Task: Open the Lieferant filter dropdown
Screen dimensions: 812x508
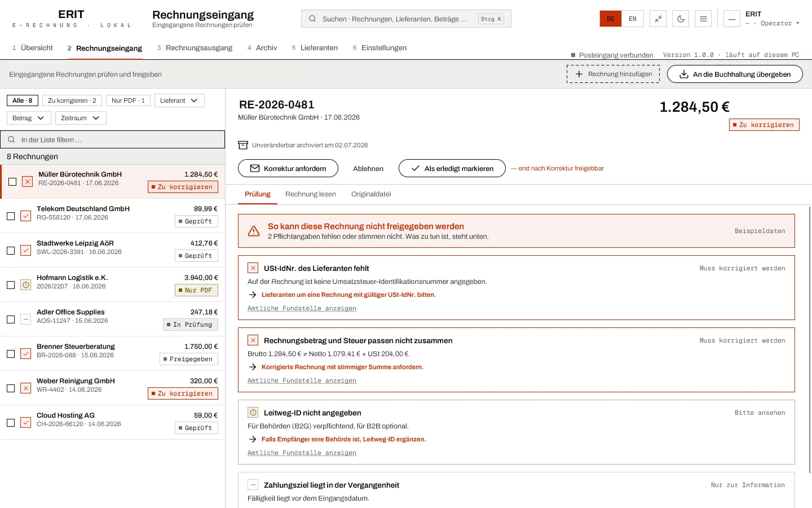Action: tap(179, 100)
